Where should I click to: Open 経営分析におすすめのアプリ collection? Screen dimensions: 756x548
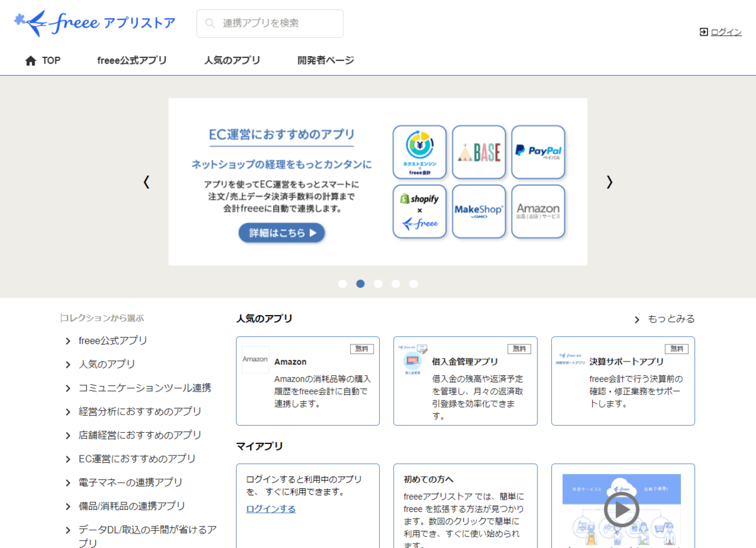(140, 412)
